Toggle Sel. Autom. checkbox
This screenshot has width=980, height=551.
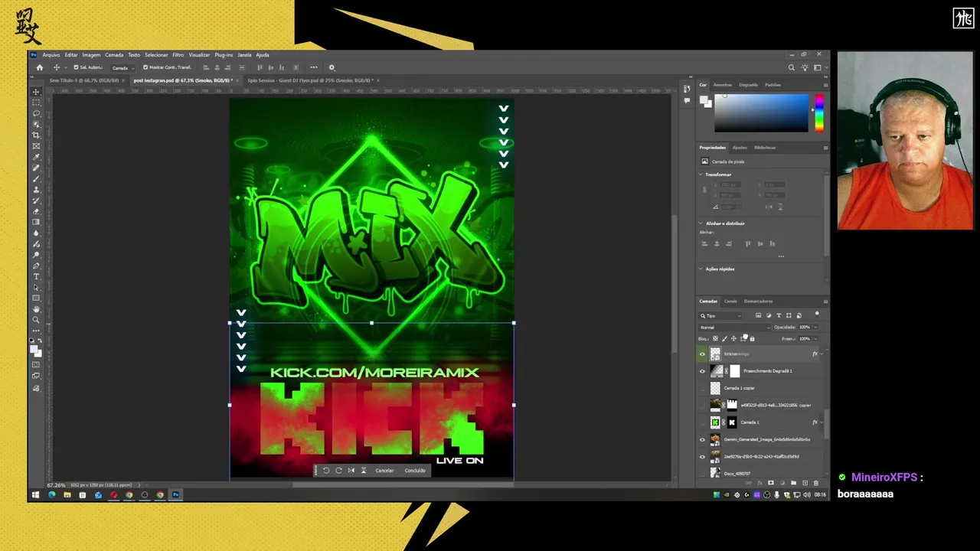click(77, 67)
